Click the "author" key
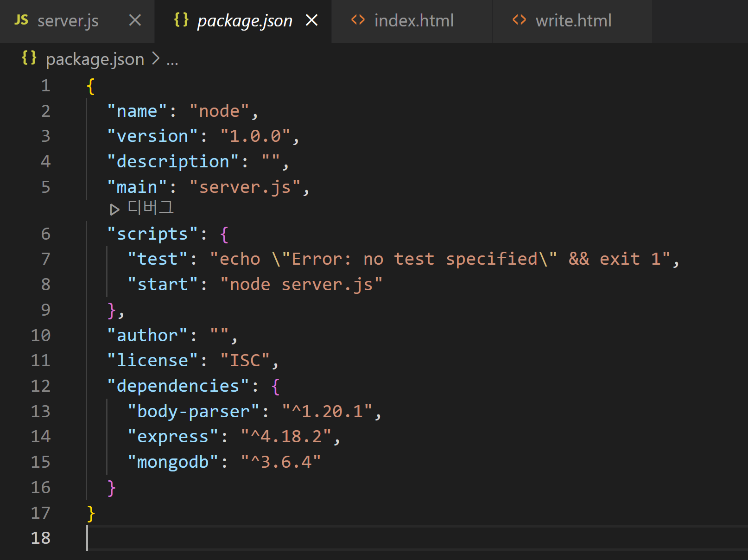Screen dimensions: 748x560 click(x=147, y=336)
